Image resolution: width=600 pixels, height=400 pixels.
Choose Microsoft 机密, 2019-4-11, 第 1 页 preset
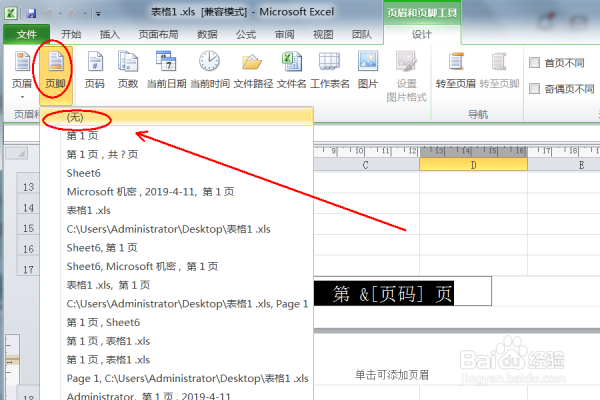(177, 192)
